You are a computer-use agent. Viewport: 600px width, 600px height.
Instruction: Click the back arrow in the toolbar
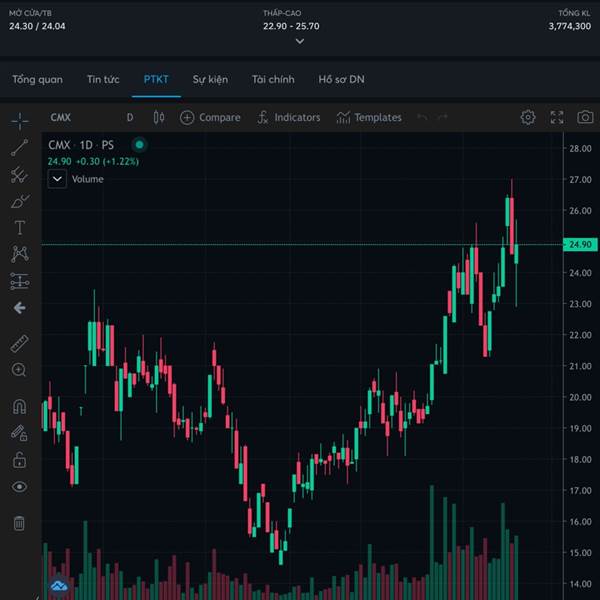coord(20,308)
